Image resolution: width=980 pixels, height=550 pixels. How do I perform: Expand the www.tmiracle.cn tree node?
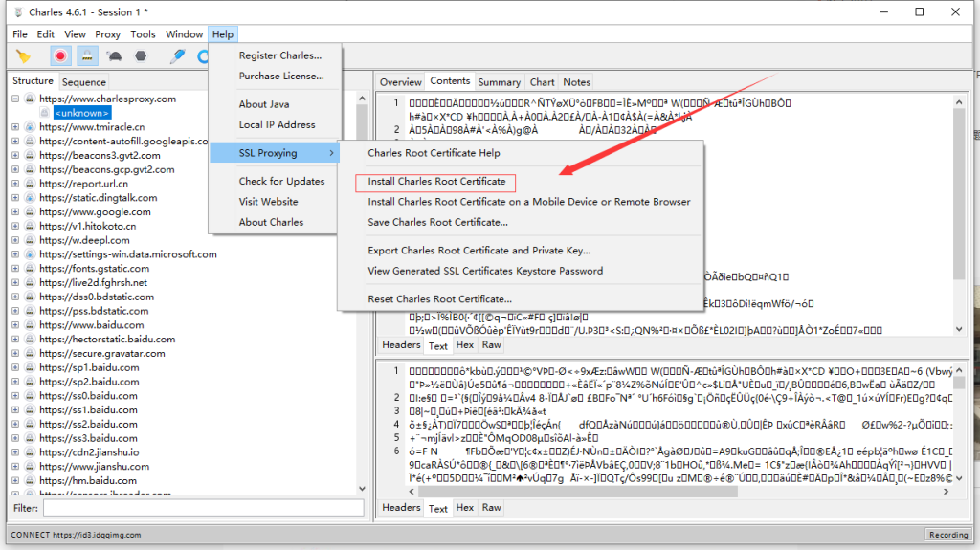pos(16,127)
